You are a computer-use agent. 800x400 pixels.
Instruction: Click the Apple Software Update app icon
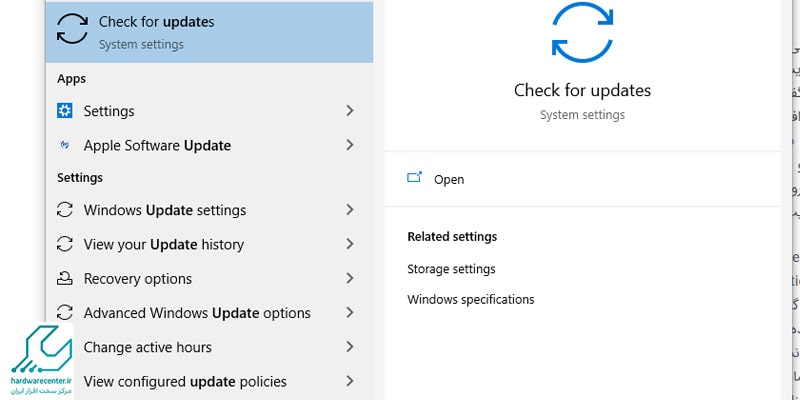[x=65, y=145]
